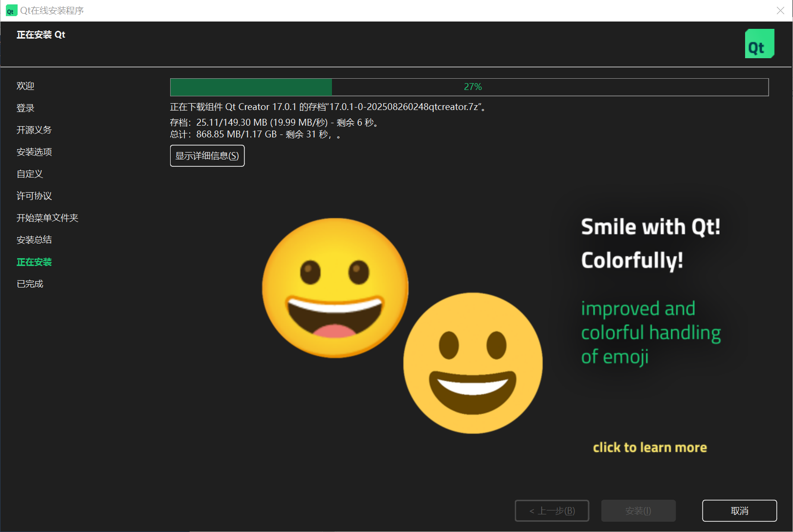Click the Qt logo in the header
The height and width of the screenshot is (532, 793).
pos(759,44)
